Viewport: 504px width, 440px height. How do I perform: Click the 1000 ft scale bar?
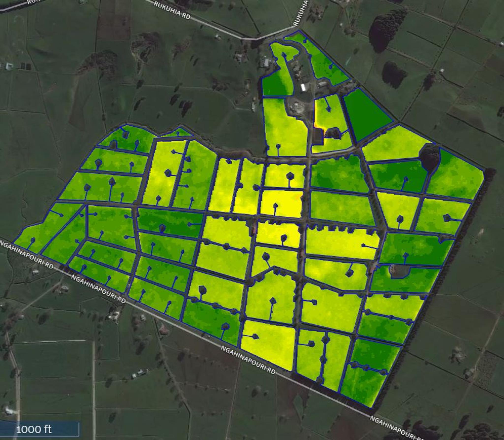pyautogui.click(x=39, y=429)
